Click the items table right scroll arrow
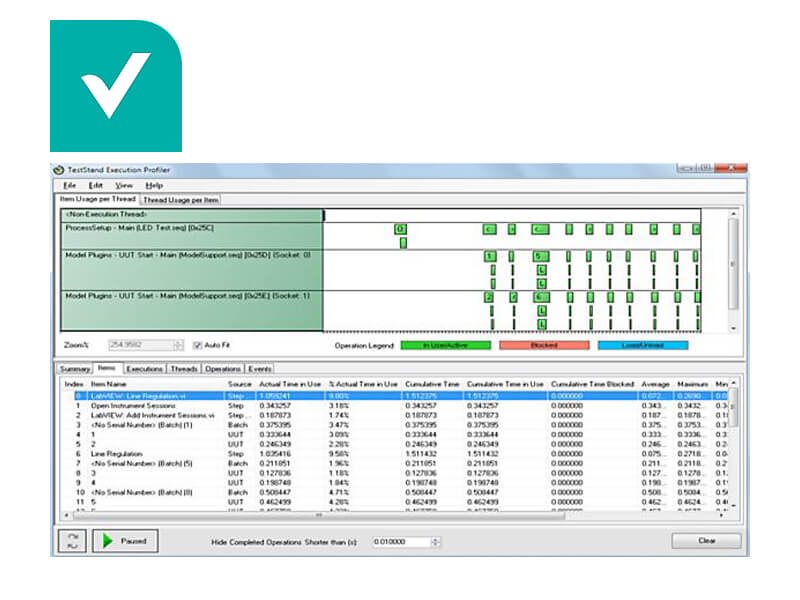800x600 pixels. pos(720,515)
